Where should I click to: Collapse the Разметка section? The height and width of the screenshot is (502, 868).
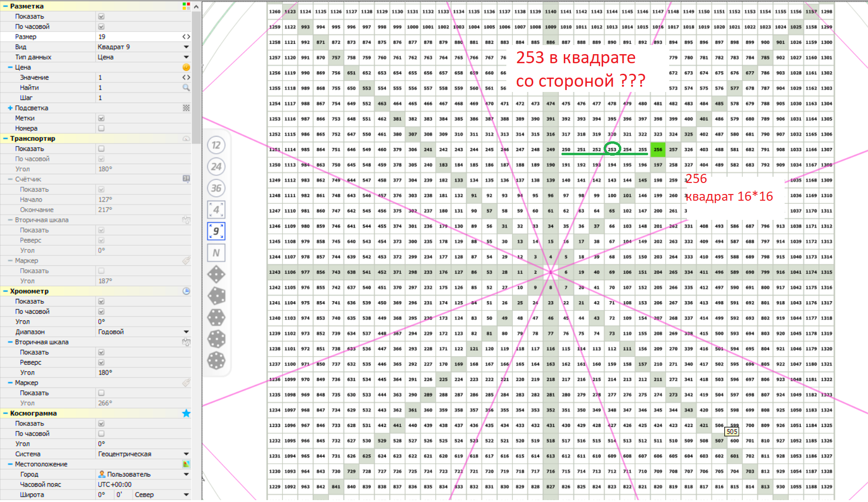pos(5,6)
